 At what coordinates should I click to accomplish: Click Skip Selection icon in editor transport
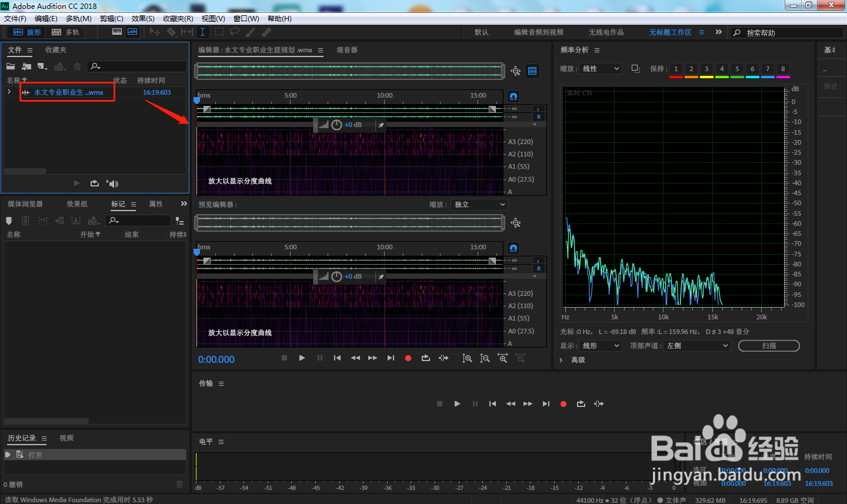[x=443, y=358]
